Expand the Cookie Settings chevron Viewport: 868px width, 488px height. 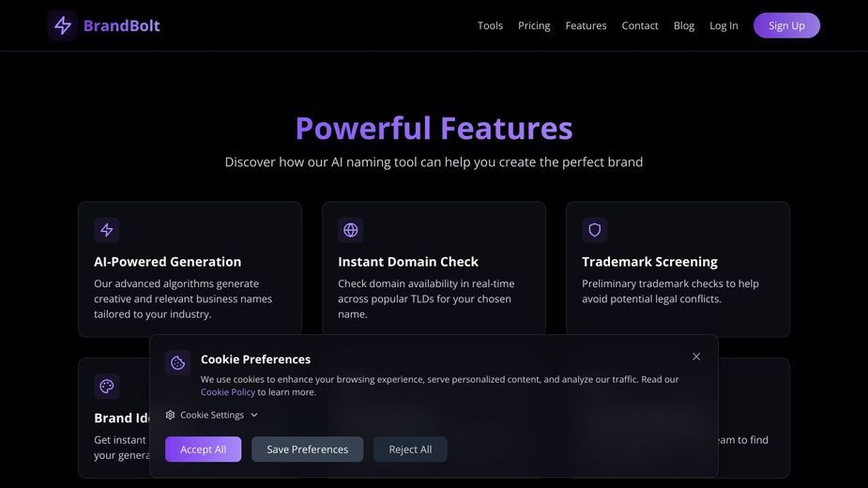tap(254, 415)
